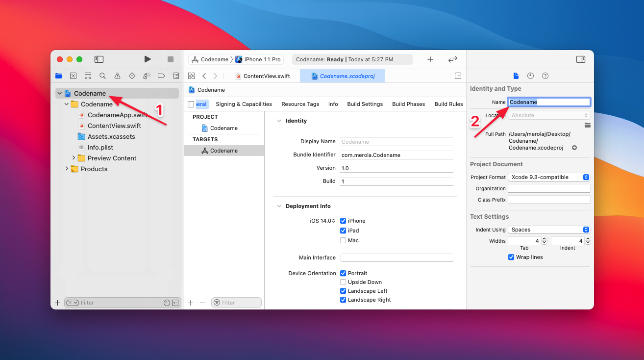
Task: Add a file with navigator plus button
Action: pyautogui.click(x=58, y=303)
